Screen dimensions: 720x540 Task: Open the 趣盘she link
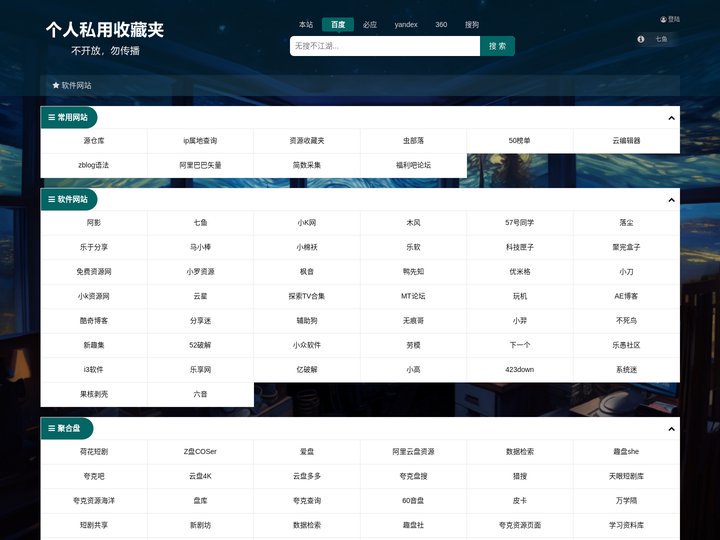(626, 452)
